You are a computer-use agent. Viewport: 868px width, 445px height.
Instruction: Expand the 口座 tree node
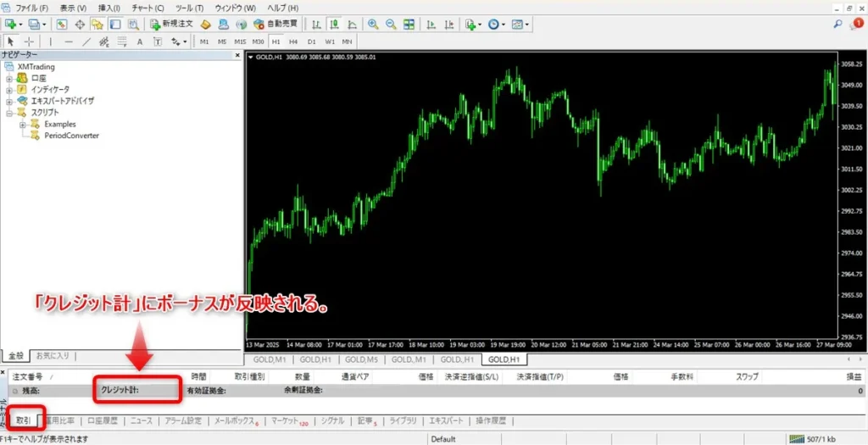[8, 78]
